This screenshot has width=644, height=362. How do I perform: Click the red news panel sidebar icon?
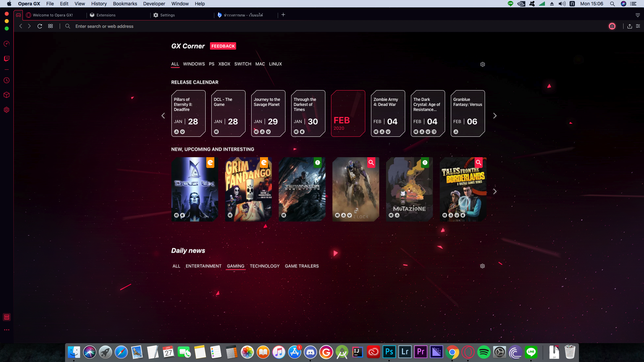click(6, 317)
